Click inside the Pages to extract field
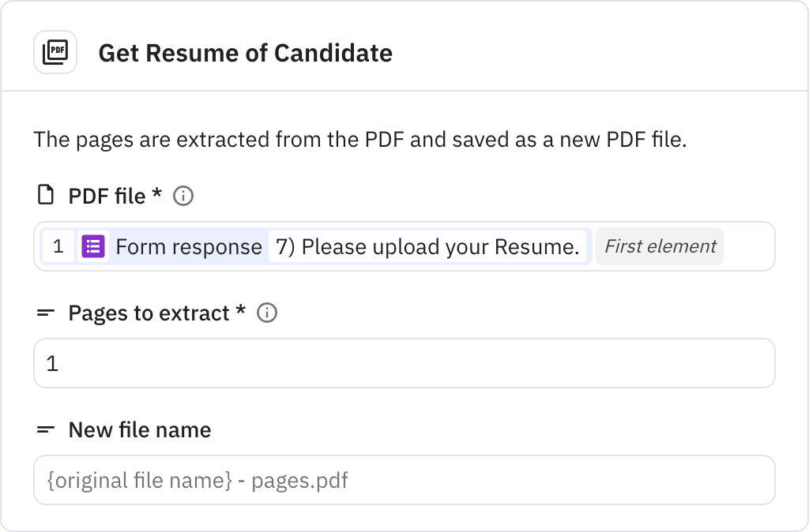This screenshot has width=809, height=532. [x=404, y=362]
